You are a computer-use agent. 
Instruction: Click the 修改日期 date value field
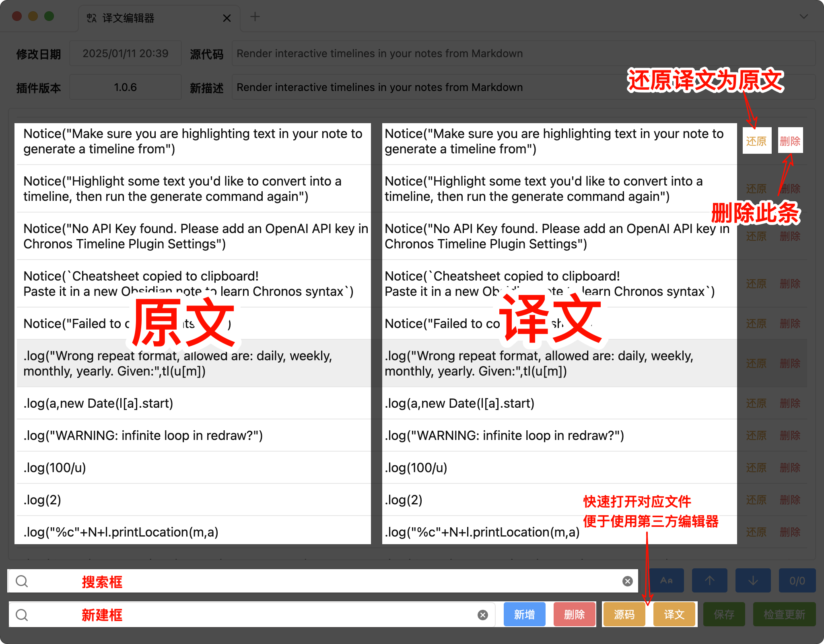[125, 53]
